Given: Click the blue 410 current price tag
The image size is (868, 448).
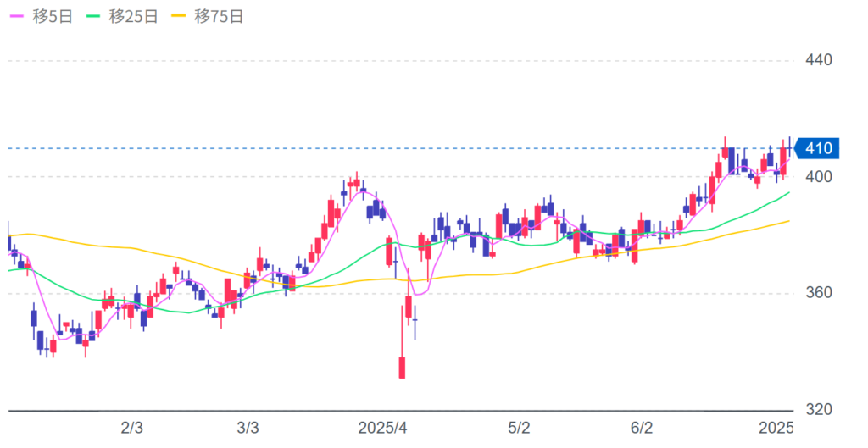Looking at the screenshot, I should click(x=818, y=149).
